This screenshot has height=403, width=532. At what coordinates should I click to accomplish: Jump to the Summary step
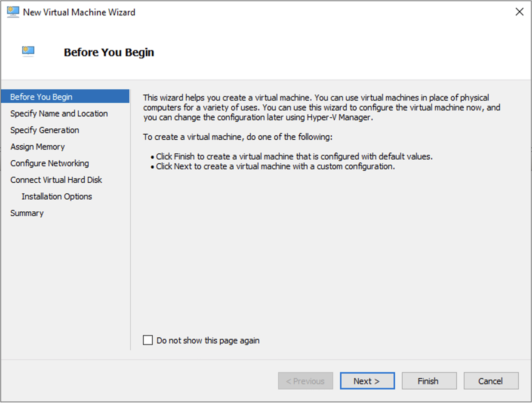pyautogui.click(x=27, y=213)
